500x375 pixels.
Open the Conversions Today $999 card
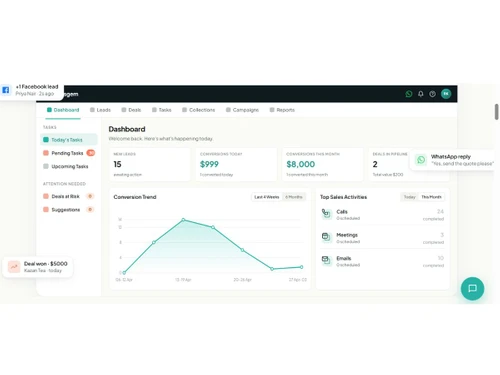236,164
